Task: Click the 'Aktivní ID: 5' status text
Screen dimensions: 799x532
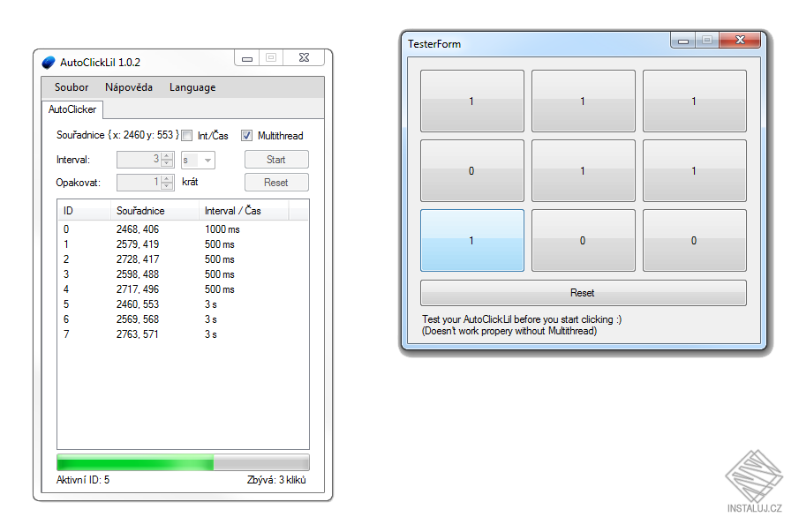Action: click(x=83, y=480)
